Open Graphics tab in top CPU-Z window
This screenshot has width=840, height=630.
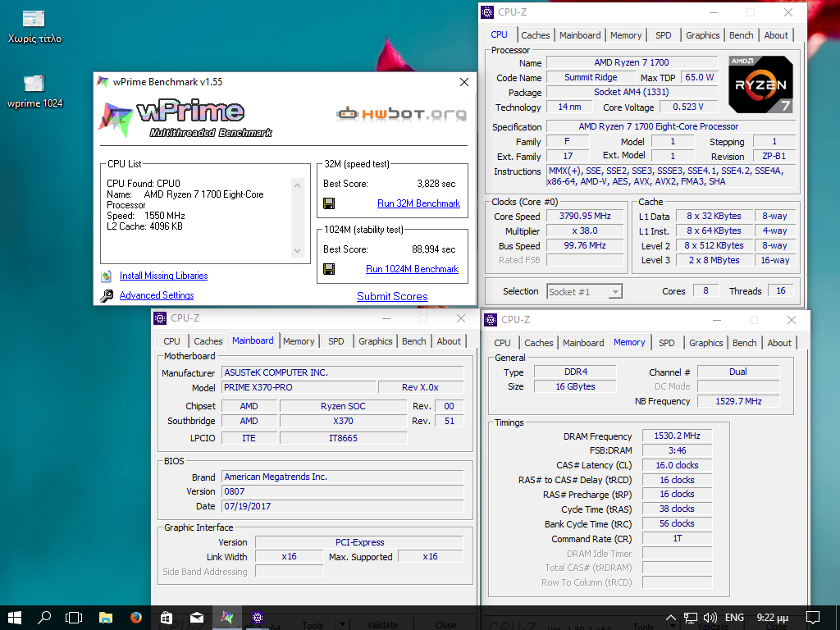(x=702, y=35)
